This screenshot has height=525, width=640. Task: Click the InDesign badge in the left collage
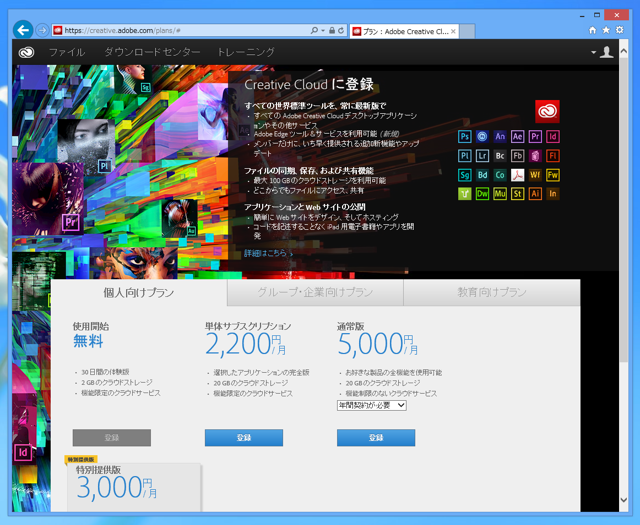point(23,452)
